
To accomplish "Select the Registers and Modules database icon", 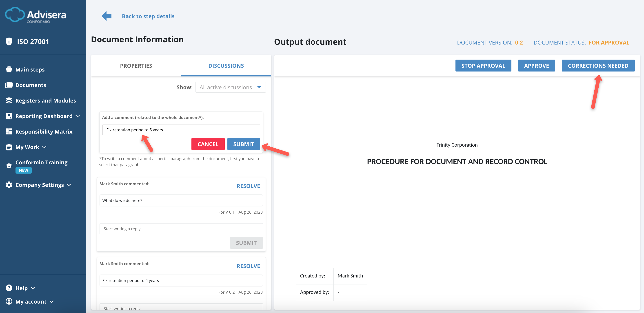I will click(9, 100).
